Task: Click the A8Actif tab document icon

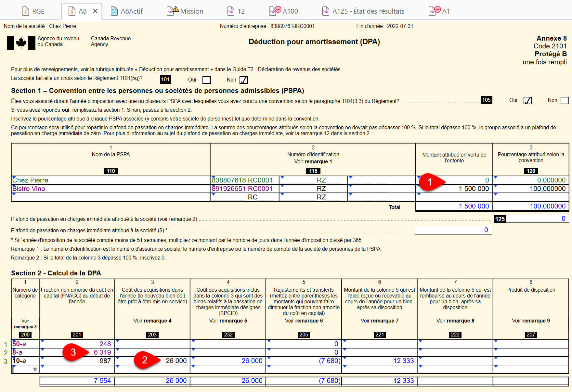Action: (114, 11)
